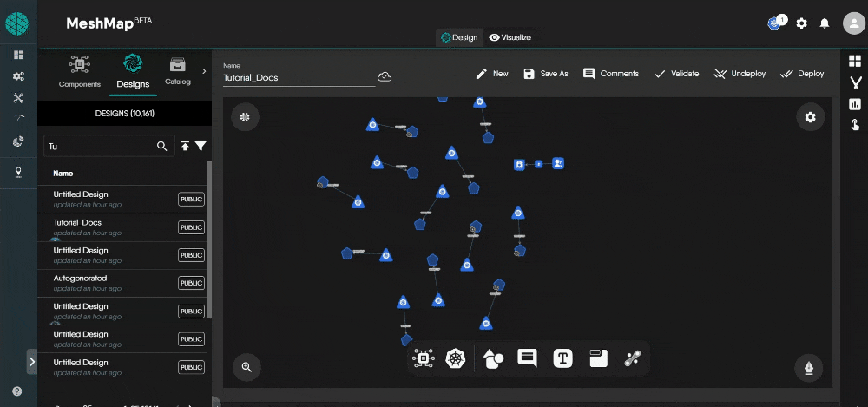Click the cloud sync icon beside design name
868x407 pixels.
click(385, 77)
